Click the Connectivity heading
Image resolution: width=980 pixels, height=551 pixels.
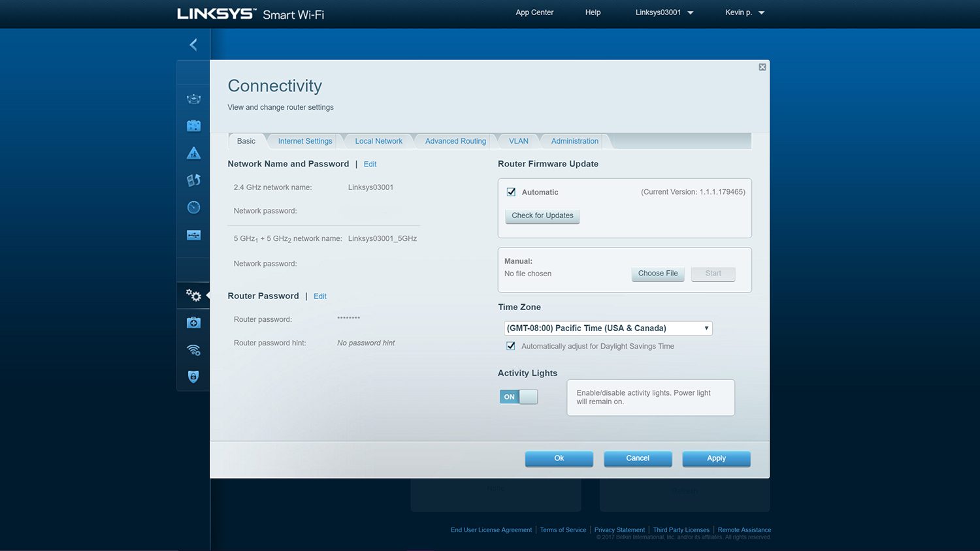point(275,86)
